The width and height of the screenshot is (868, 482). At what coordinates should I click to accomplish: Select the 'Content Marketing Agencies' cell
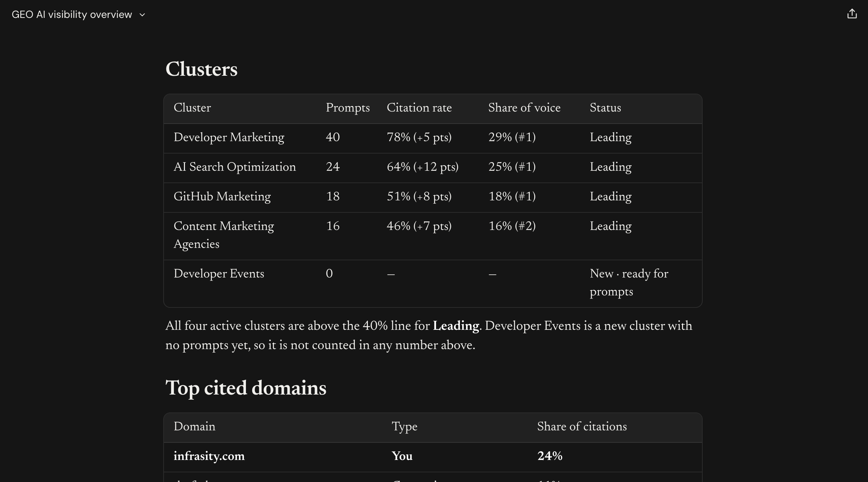224,235
